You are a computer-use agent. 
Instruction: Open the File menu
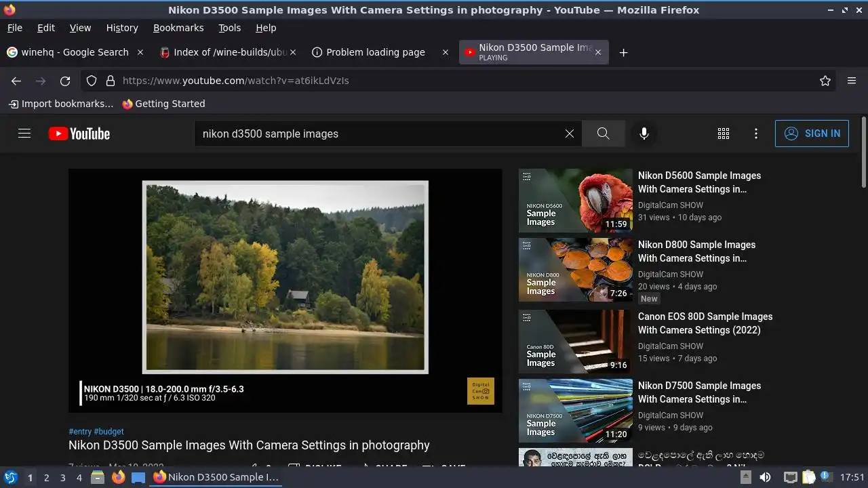15,28
